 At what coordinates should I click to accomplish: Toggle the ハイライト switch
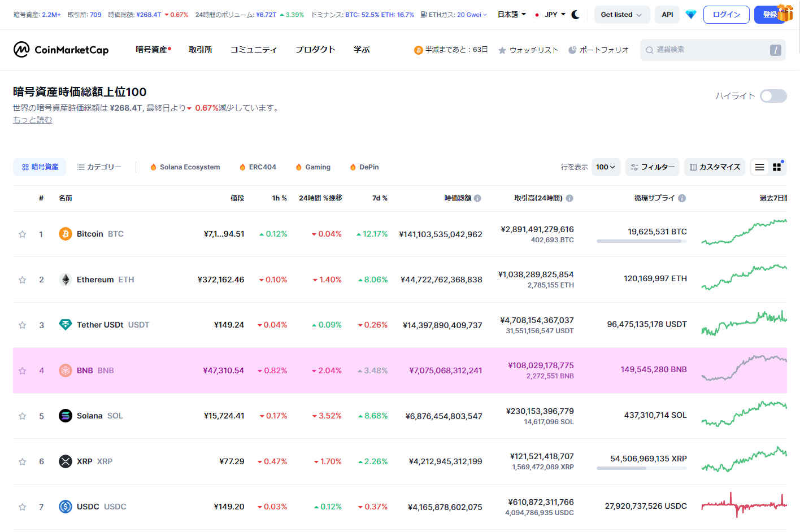tap(773, 96)
